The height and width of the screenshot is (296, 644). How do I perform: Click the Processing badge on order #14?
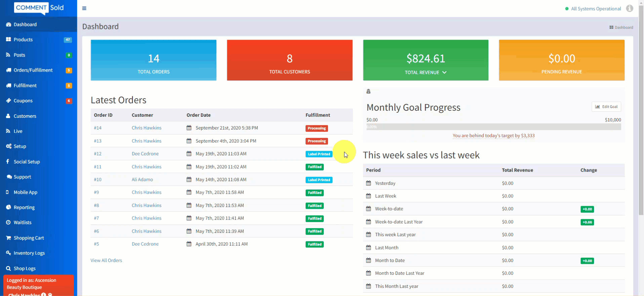point(317,128)
